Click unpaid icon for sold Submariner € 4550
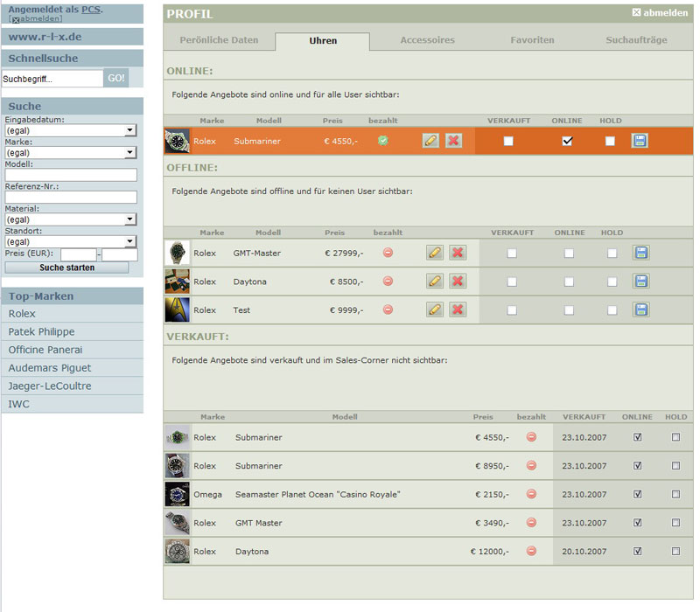This screenshot has height=612, width=700. pyautogui.click(x=531, y=437)
